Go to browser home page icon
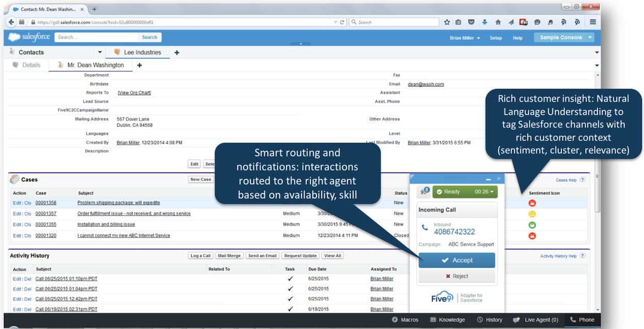 [498, 22]
